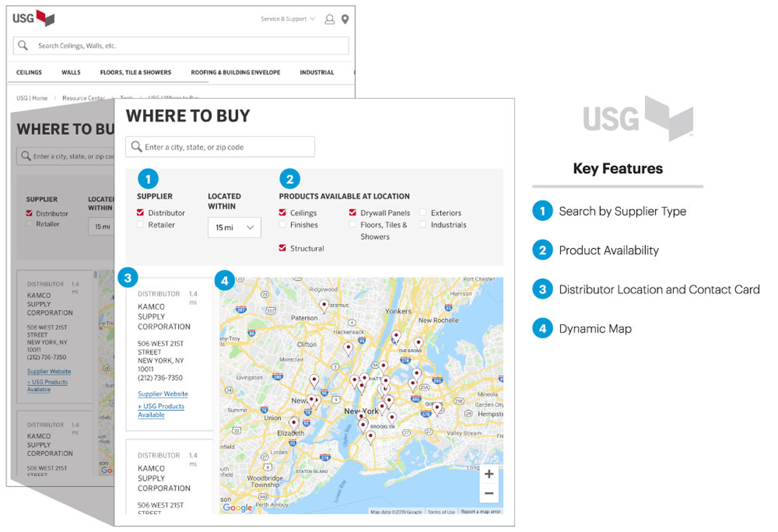Open the ROOFING & BUILDING ENVELOPE menu
Image resolution: width=778 pixels, height=532 pixels.
click(x=235, y=72)
